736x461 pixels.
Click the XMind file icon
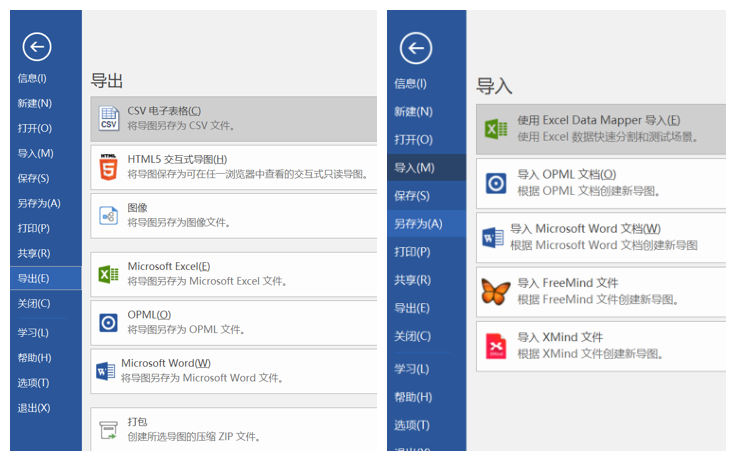pyautogui.click(x=496, y=346)
